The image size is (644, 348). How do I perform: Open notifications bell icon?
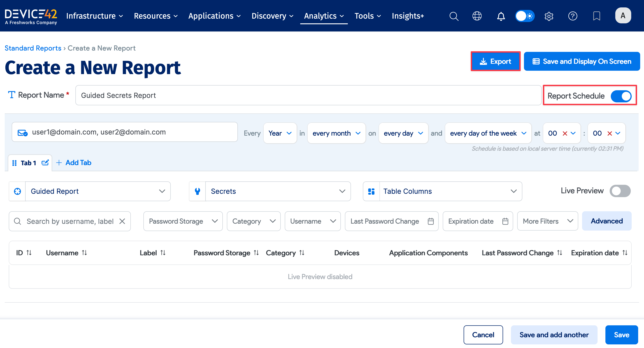501,16
